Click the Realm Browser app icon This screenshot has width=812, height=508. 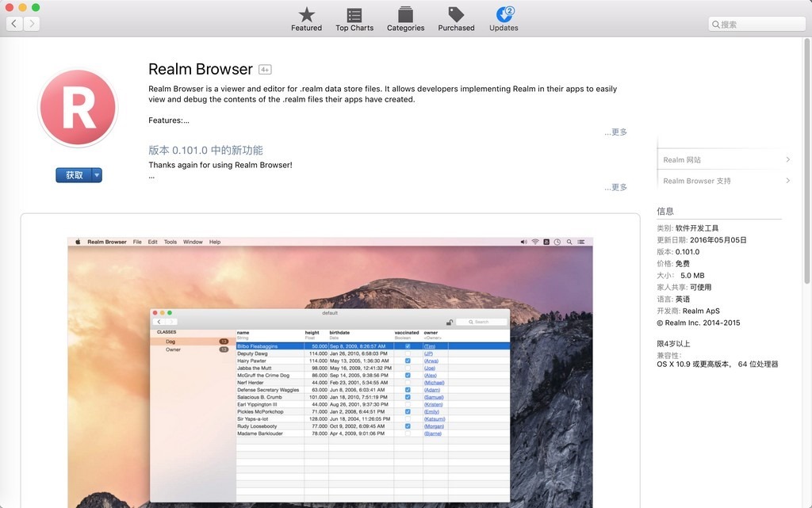[79, 108]
